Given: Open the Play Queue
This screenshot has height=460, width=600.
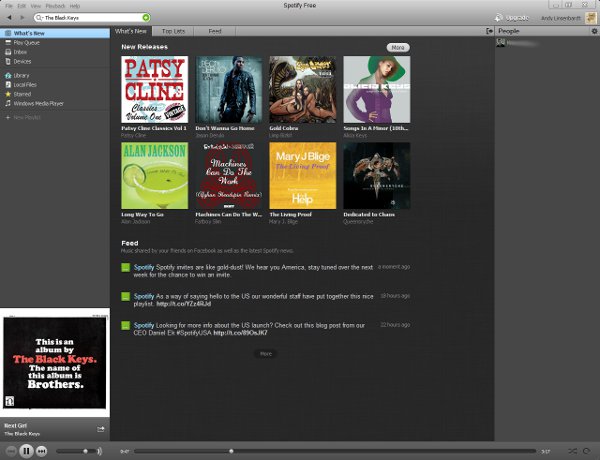Looking at the screenshot, I should [x=25, y=42].
